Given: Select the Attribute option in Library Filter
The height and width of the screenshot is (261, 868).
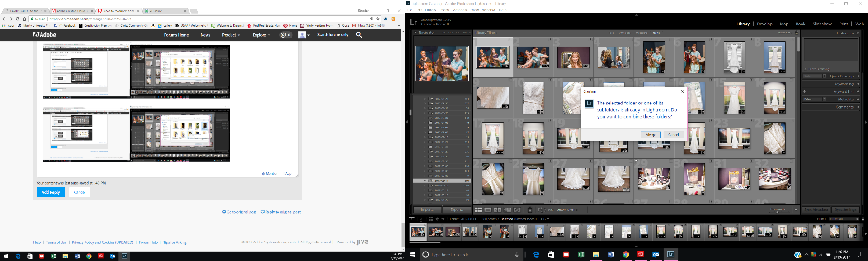Looking at the screenshot, I should coord(625,33).
